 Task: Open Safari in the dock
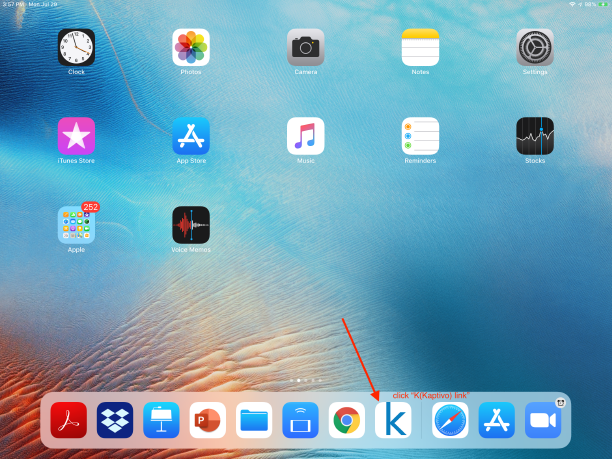[x=450, y=420]
